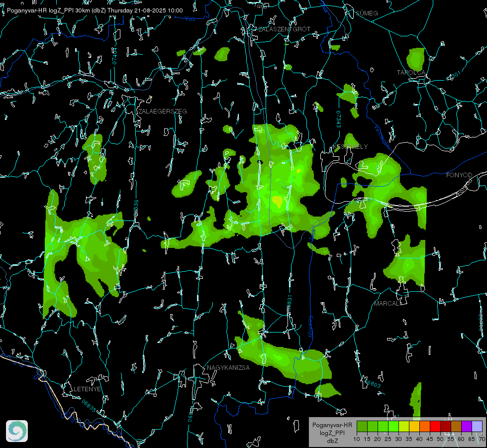This screenshot has width=487, height=448.
Task: Click the 'dbZ' unit text in legend
Action: coord(332,441)
